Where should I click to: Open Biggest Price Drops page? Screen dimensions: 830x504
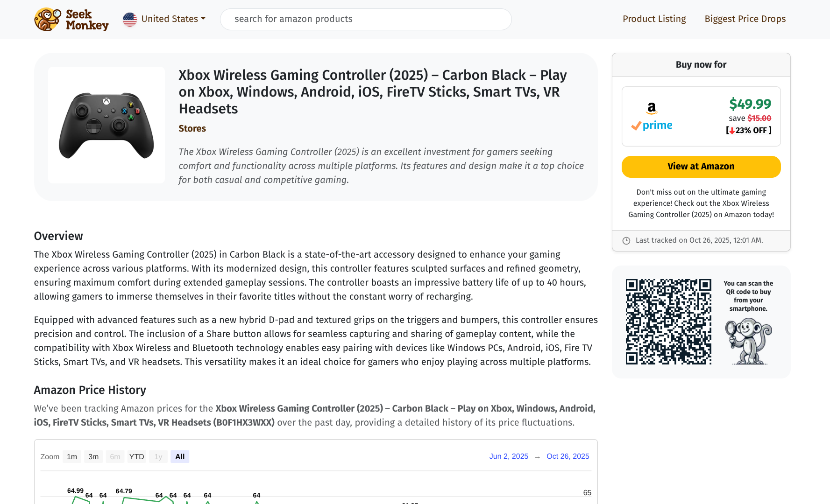pos(745,19)
